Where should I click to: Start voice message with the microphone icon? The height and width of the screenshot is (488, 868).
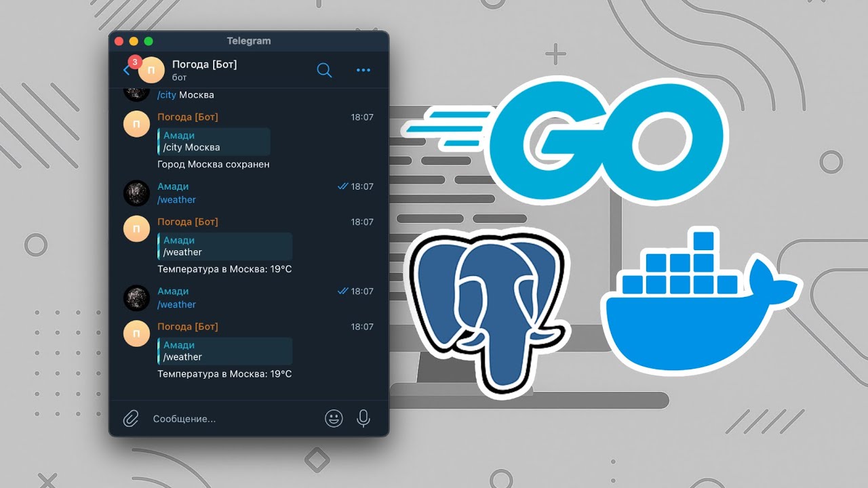click(x=363, y=418)
